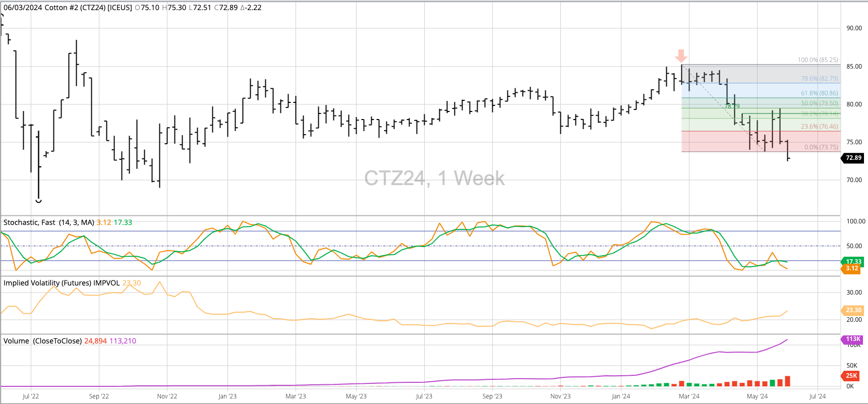The width and height of the screenshot is (868, 404).
Task: Click the purple 113K open interest tag
Action: point(853,339)
